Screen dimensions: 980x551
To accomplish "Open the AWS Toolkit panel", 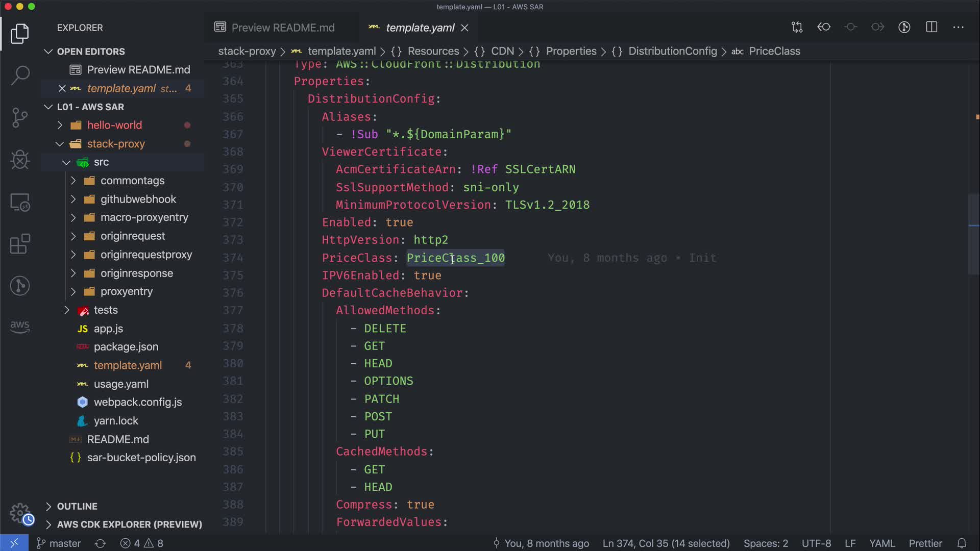I will (x=20, y=327).
